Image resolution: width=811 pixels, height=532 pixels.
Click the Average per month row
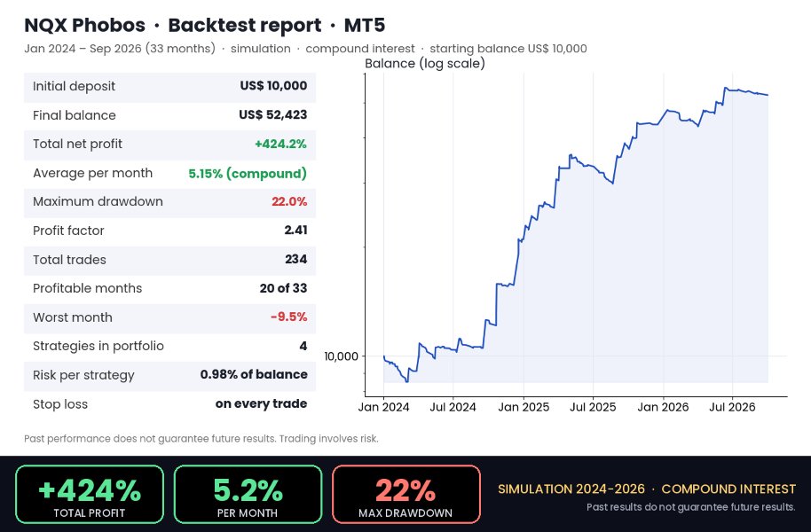169,173
